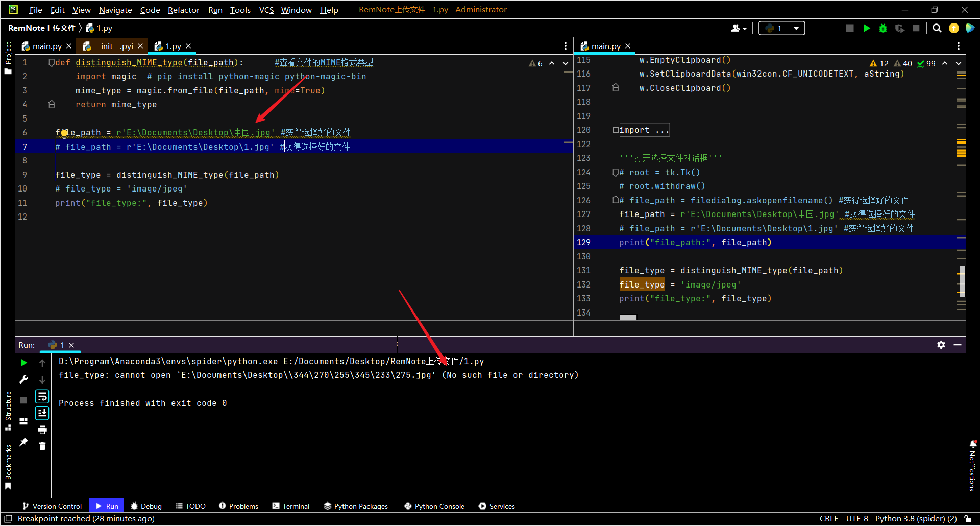The image size is (980, 526).
Task: Click right editor horizontal scrollbar thumb
Action: click(628, 317)
